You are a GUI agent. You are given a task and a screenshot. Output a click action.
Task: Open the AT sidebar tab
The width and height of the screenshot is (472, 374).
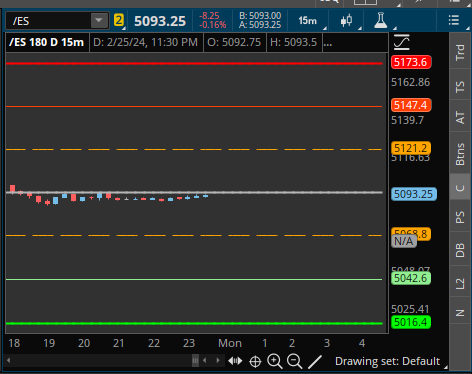point(460,118)
